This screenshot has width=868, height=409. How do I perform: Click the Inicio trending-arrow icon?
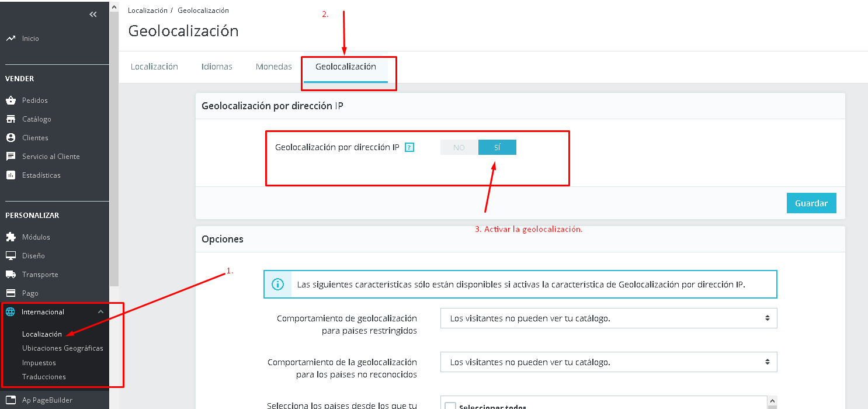(10, 39)
